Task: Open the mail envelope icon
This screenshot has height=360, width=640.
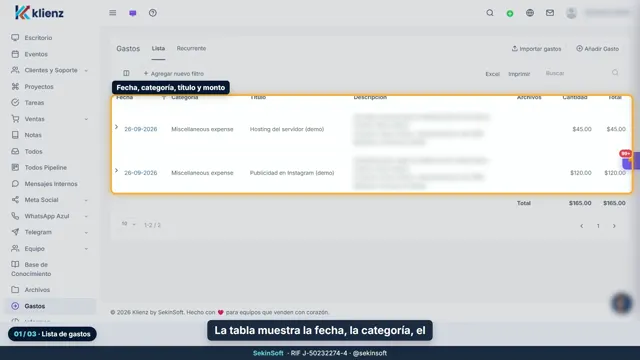Action: (x=550, y=13)
